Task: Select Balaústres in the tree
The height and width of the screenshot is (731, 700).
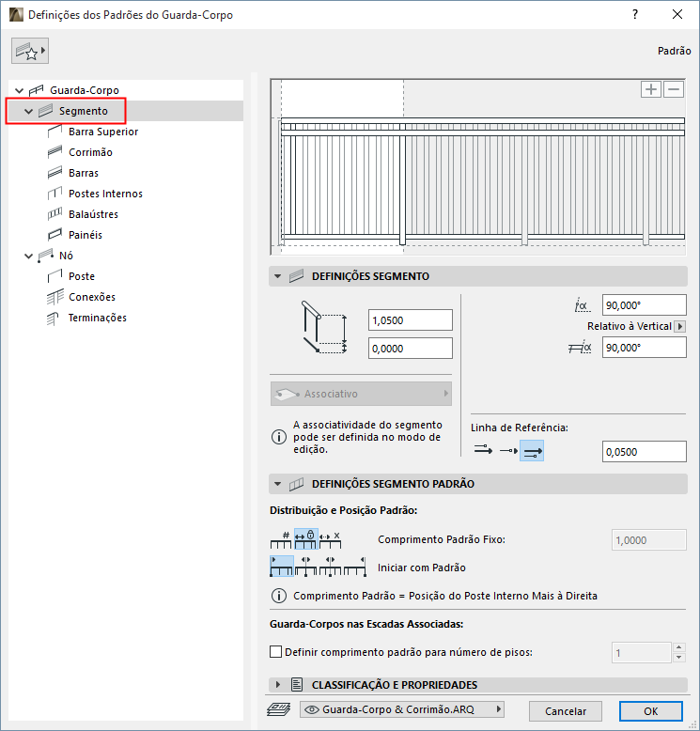Action: pos(93,214)
